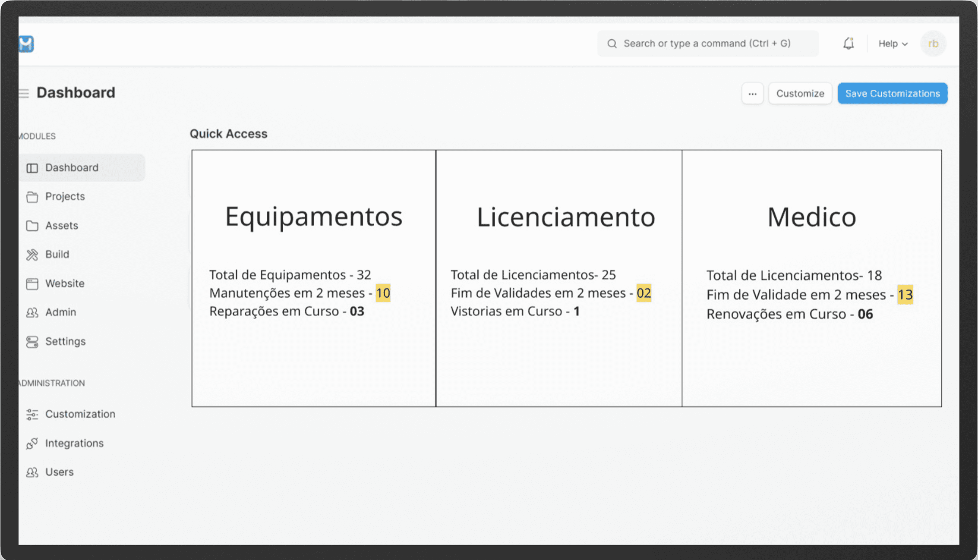The height and width of the screenshot is (560, 978).
Task: Open the three-dots more options menu
Action: tap(752, 94)
